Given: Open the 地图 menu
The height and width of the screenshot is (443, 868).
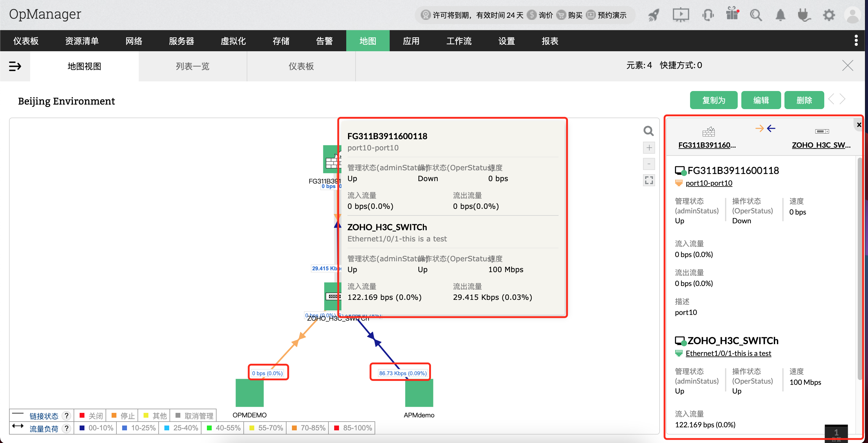Looking at the screenshot, I should point(368,41).
